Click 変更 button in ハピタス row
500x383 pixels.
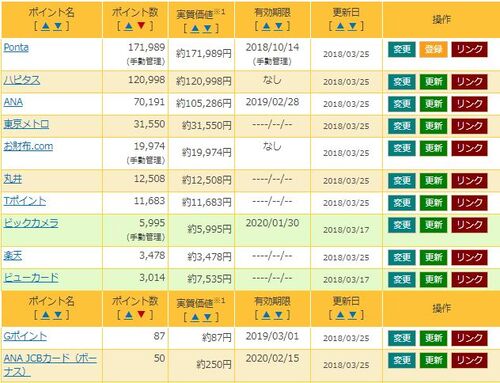tap(402, 82)
